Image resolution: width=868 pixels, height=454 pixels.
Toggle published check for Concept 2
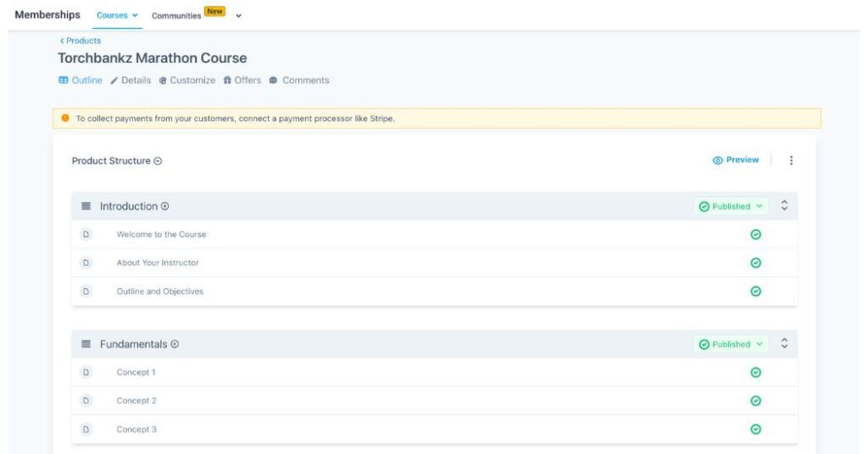(x=755, y=401)
